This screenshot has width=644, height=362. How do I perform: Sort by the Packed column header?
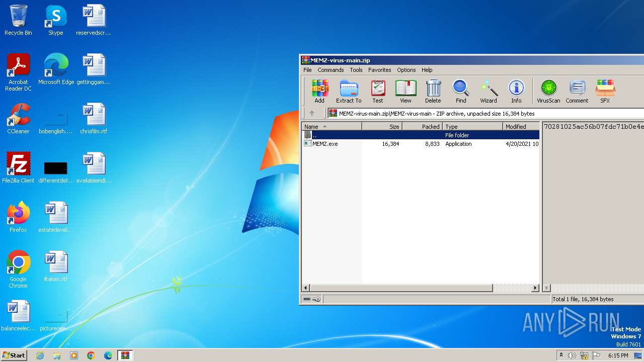423,127
